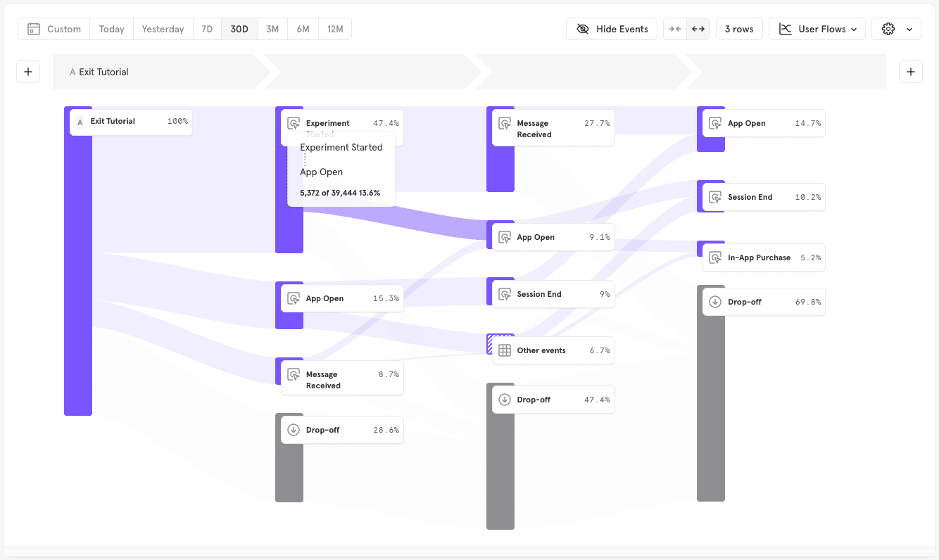Click the plus icon left of the Exit Tutorial step

point(28,71)
